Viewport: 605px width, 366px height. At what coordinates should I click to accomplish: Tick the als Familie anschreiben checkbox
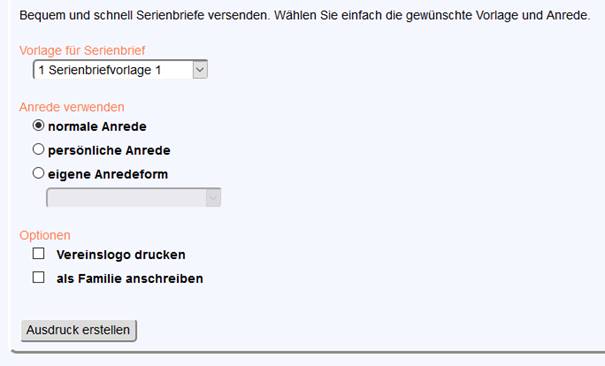pyautogui.click(x=39, y=277)
